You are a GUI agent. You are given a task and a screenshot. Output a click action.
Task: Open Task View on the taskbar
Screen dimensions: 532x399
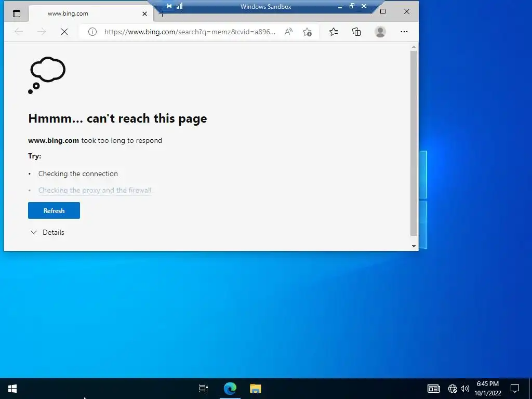[204, 389]
